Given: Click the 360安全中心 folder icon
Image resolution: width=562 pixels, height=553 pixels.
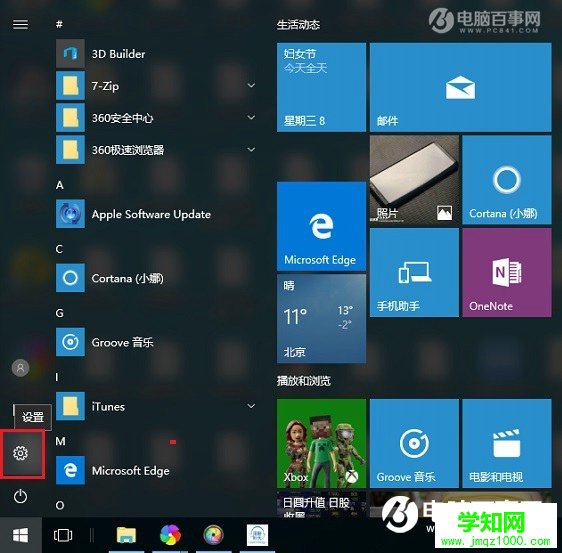Looking at the screenshot, I should click(x=70, y=118).
